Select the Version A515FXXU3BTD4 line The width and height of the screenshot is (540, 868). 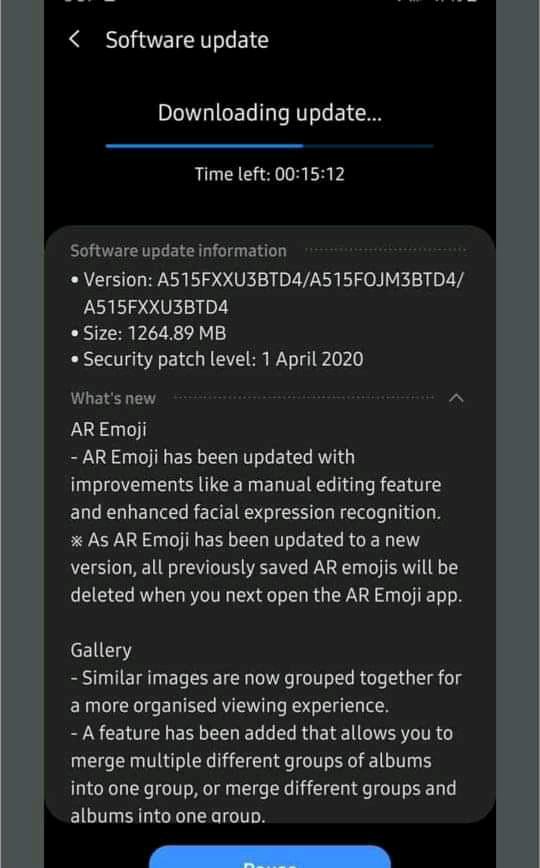[267, 293]
